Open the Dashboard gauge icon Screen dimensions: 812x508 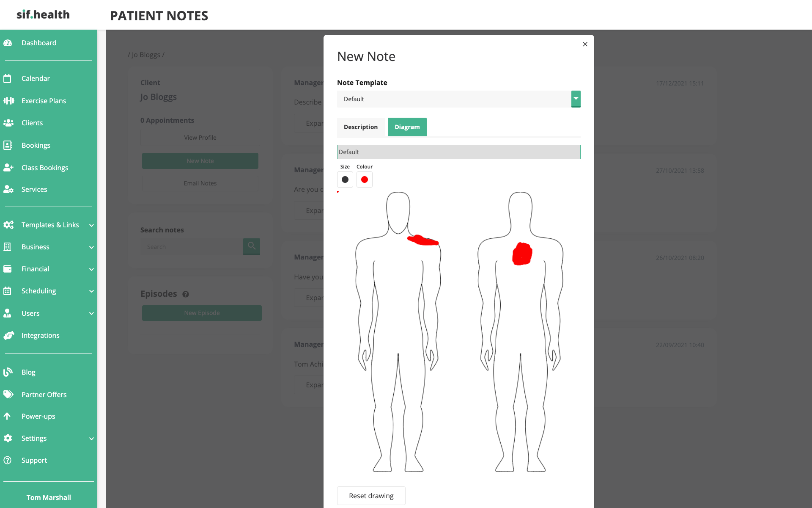point(8,43)
